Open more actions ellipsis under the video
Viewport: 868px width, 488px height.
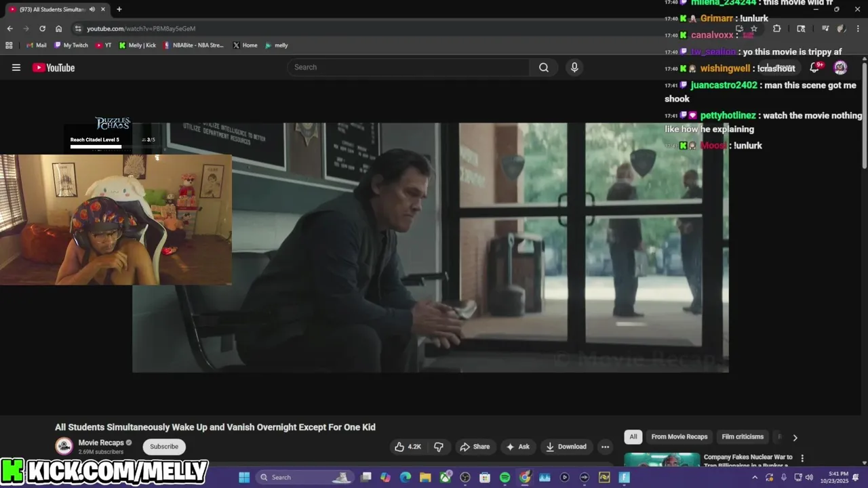[x=605, y=447]
